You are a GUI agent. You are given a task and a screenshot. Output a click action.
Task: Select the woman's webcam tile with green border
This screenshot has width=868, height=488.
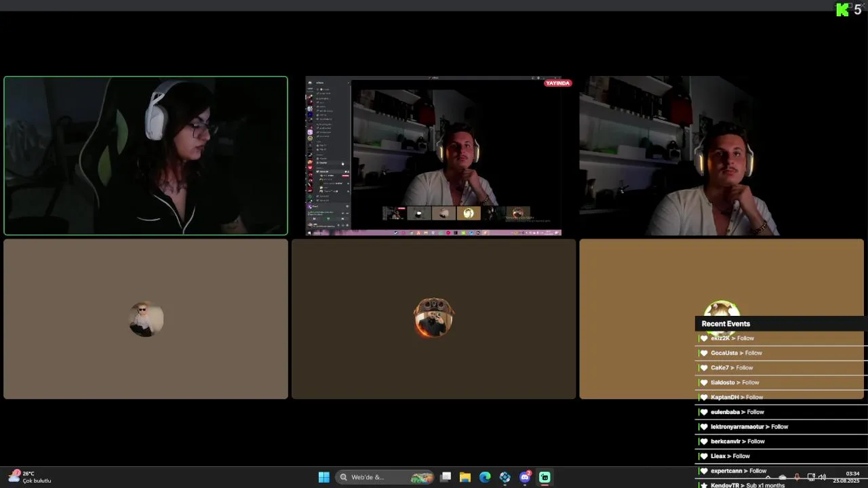pos(146,156)
